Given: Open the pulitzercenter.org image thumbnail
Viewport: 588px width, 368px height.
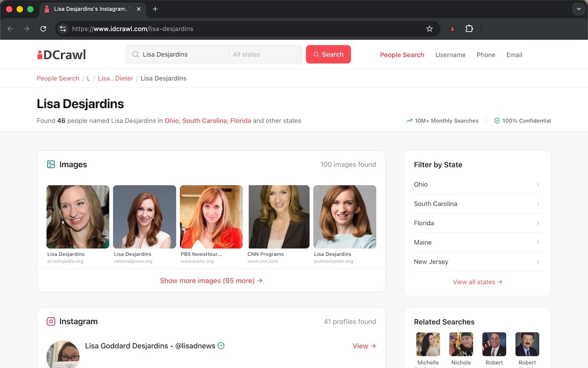Looking at the screenshot, I should tap(345, 217).
